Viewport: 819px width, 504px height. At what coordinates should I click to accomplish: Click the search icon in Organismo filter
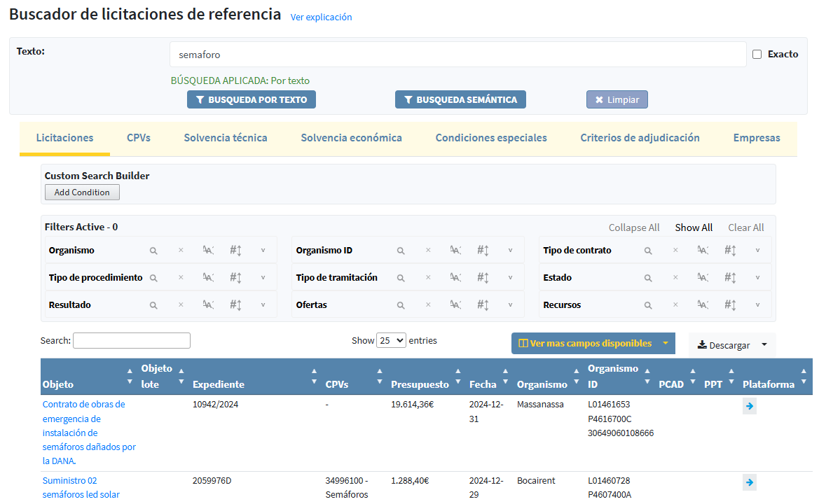153,251
